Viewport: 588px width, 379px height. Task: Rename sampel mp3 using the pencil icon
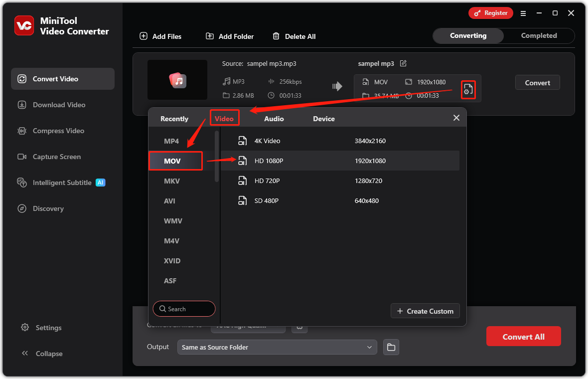[403, 63]
